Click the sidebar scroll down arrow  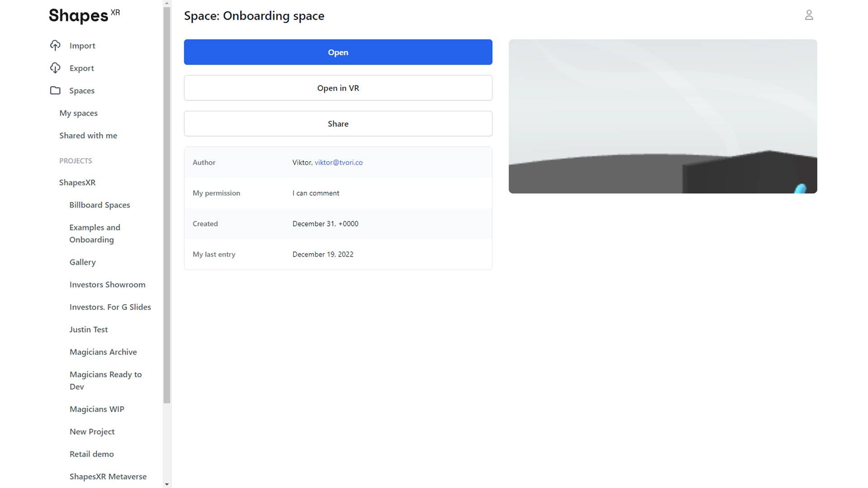click(x=167, y=484)
